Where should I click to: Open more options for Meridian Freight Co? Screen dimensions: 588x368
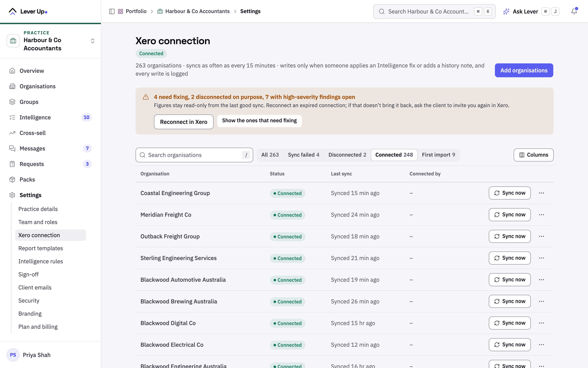(x=541, y=215)
